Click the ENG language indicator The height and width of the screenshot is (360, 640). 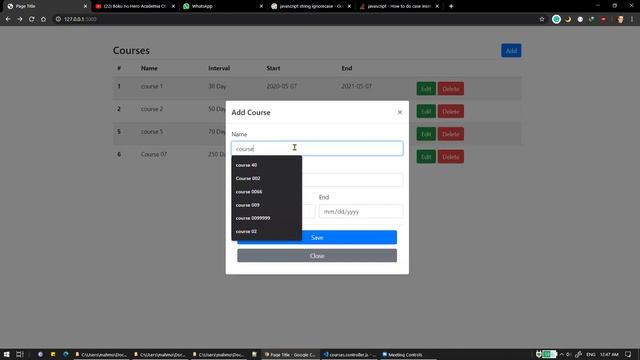[591, 354]
